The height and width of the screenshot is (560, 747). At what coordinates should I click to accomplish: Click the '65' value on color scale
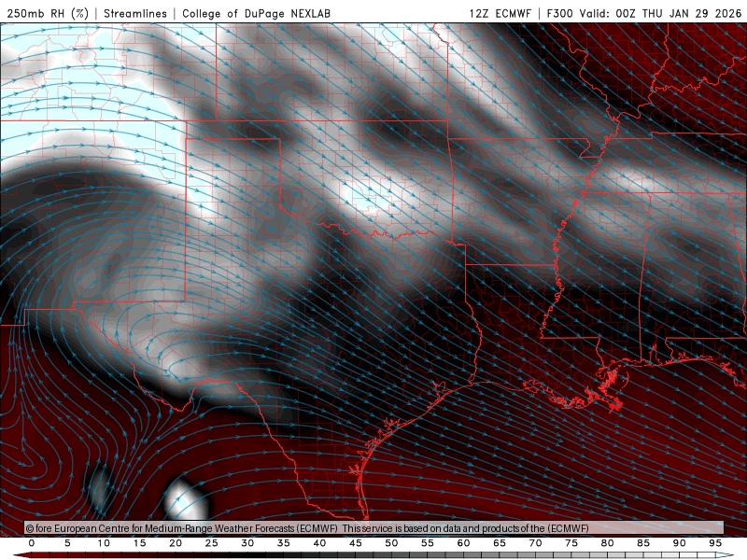(500, 543)
